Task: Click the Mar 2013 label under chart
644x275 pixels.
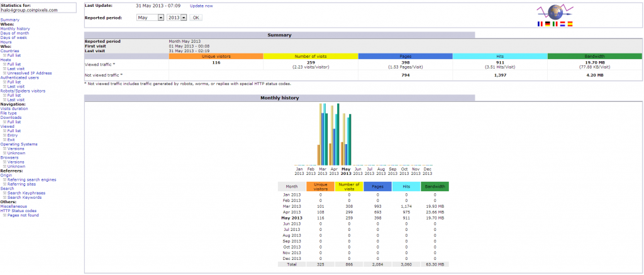Action: point(323,171)
